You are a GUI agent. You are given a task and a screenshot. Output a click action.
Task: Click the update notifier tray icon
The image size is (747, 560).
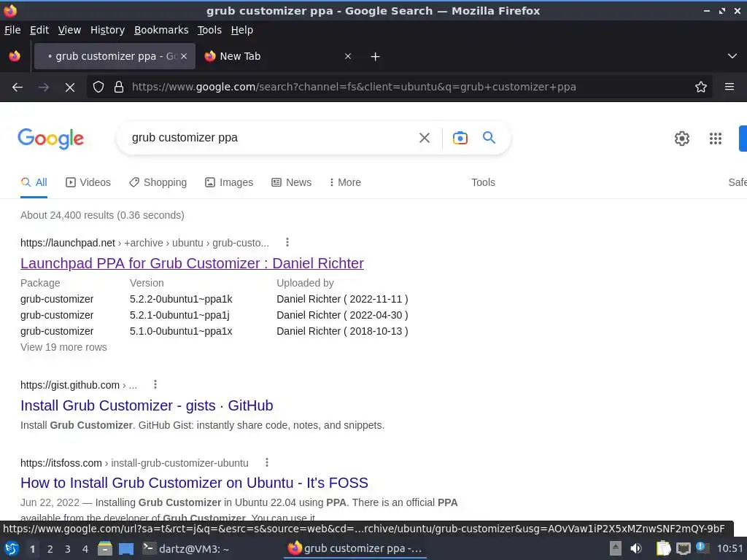pyautogui.click(x=702, y=548)
